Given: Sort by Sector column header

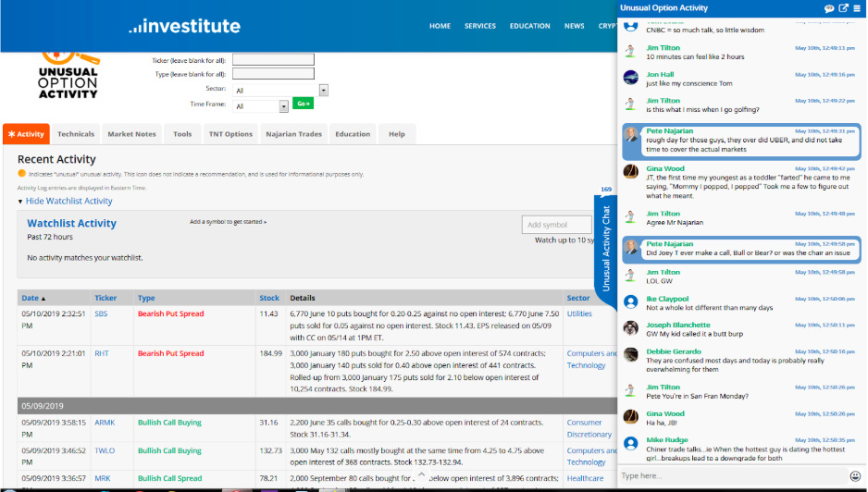Looking at the screenshot, I should pos(578,299).
